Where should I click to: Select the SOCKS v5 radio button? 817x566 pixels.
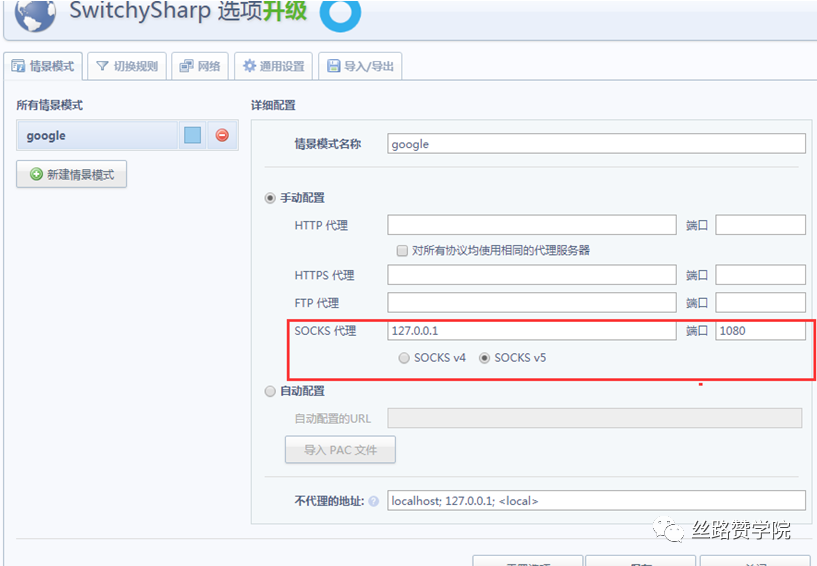click(x=485, y=358)
